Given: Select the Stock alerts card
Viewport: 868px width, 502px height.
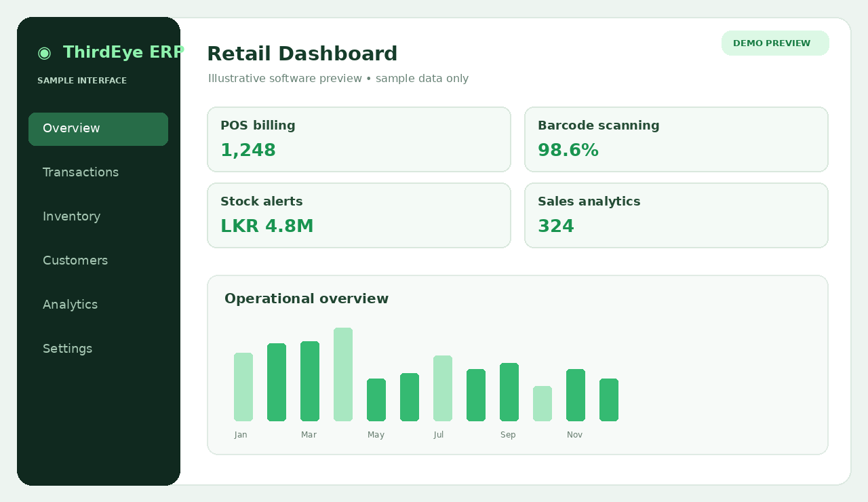Looking at the screenshot, I should (359, 215).
